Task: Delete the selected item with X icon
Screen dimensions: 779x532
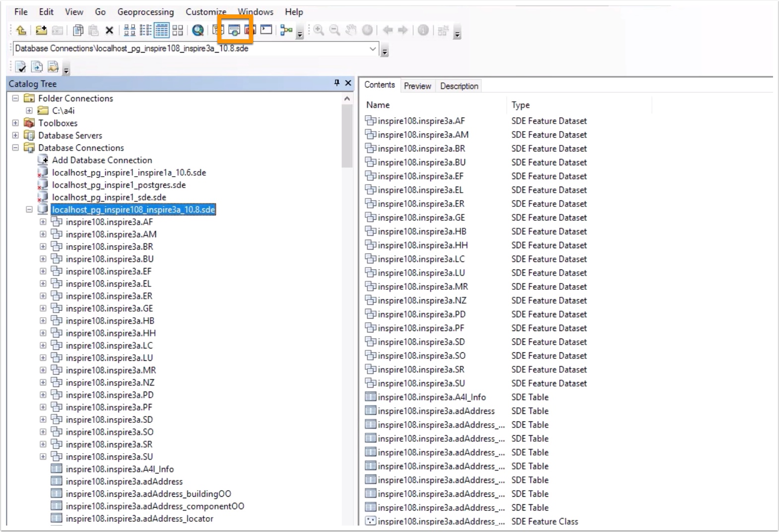Action: tap(109, 31)
